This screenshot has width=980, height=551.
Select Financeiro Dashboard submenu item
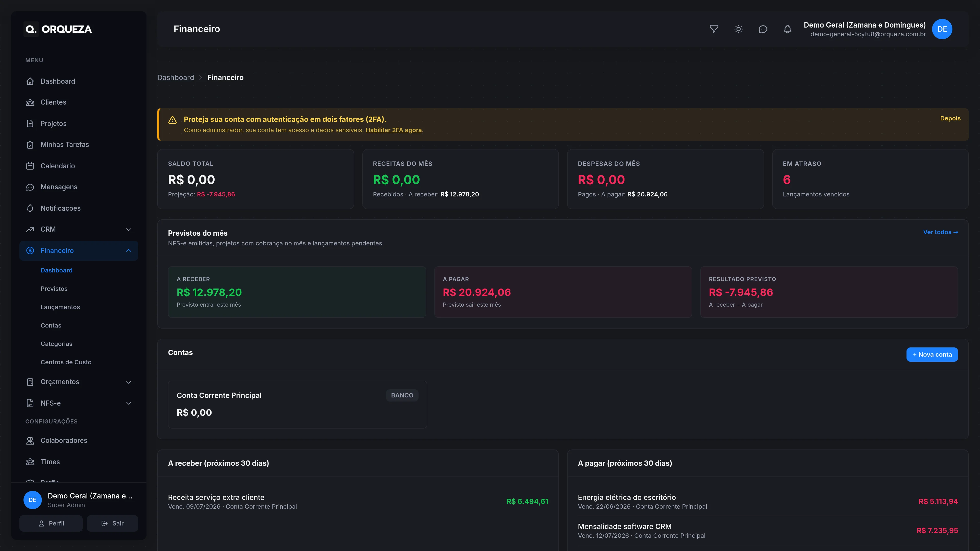click(56, 270)
